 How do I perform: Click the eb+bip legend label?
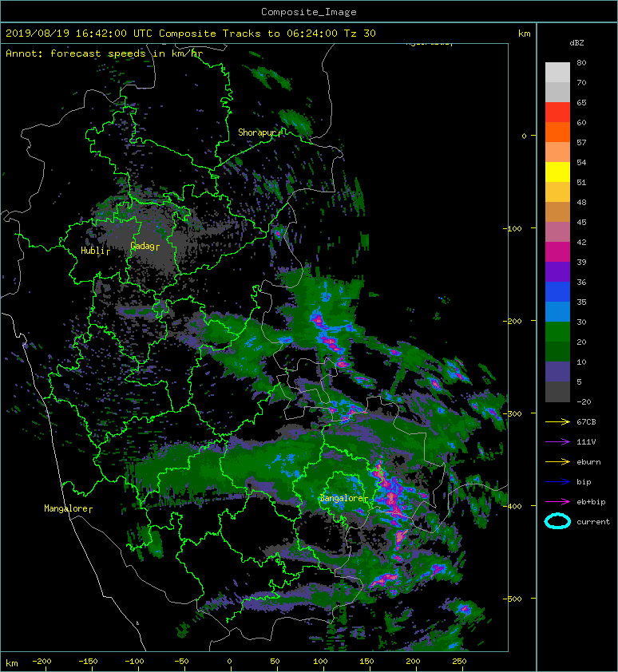tap(591, 502)
